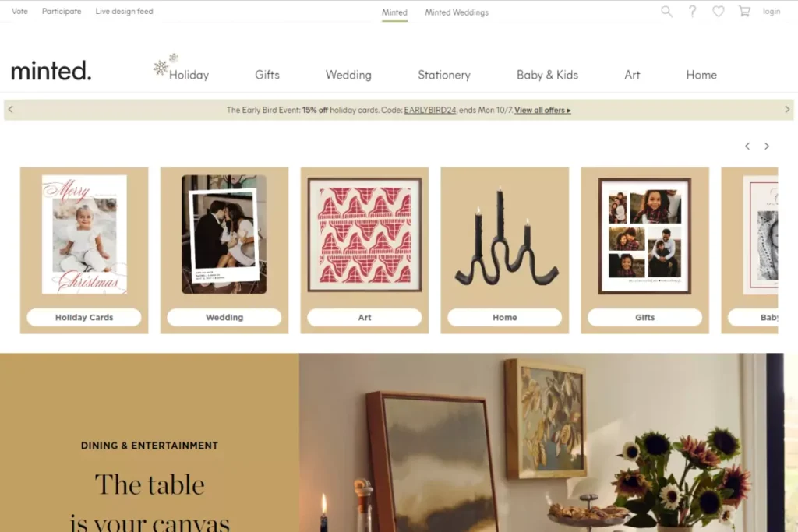
Task: Open favorites heart icon
Action: [718, 11]
